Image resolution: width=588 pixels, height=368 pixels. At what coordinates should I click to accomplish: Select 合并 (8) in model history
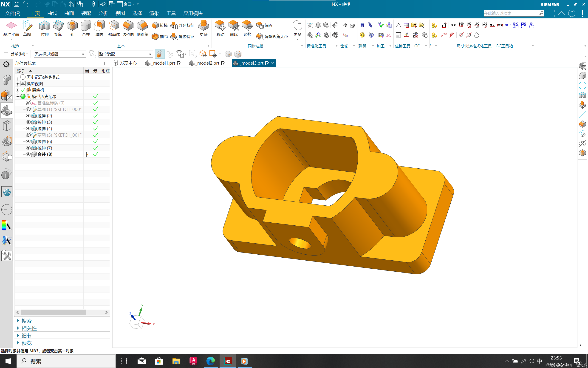point(45,154)
